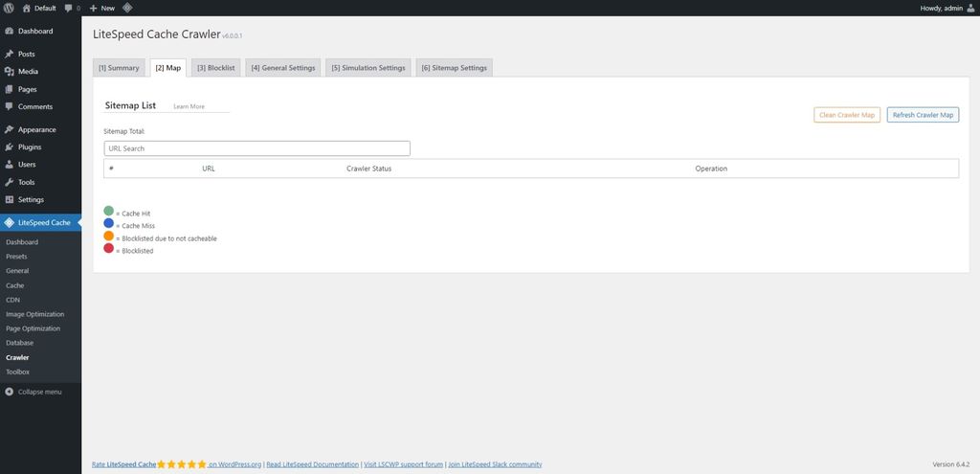Click the Appearance paintbrush icon
Screen dimensions: 980x474
tap(10, 130)
